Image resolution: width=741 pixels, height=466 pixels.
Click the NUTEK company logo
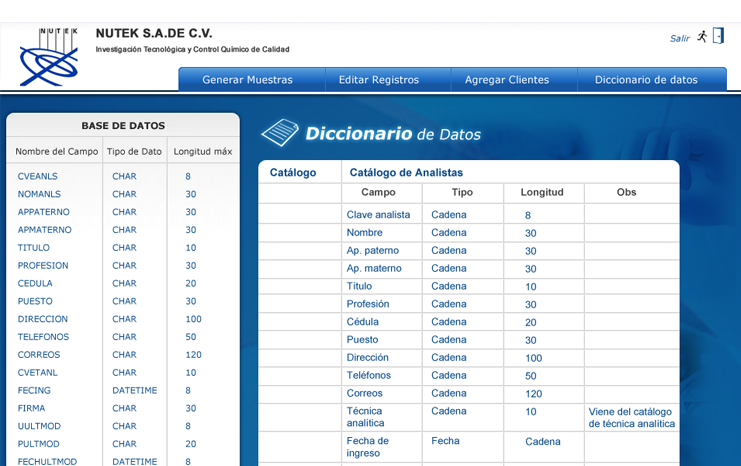click(x=48, y=57)
